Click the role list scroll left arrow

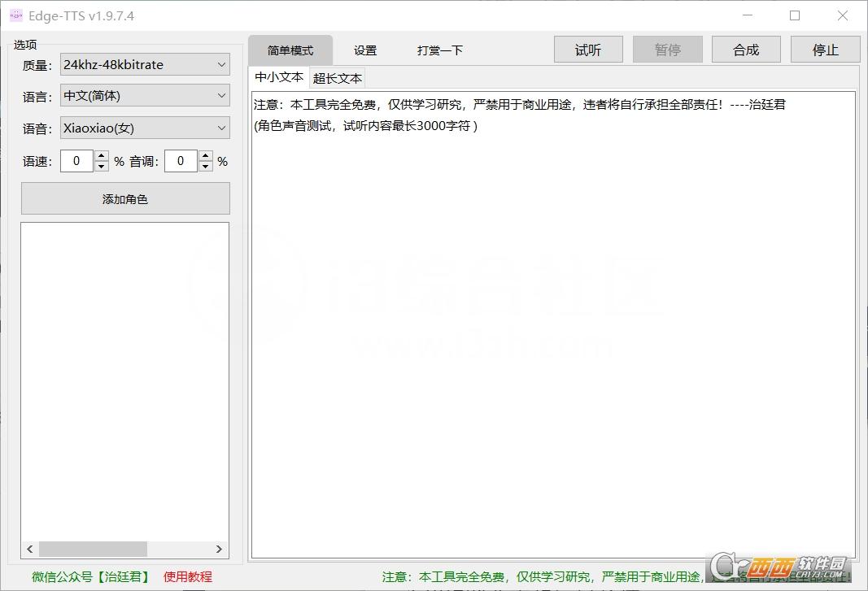tap(30, 549)
